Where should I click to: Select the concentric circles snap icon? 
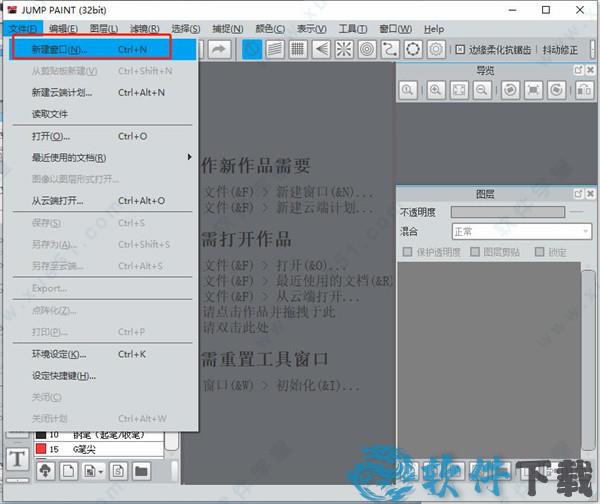[x=367, y=49]
